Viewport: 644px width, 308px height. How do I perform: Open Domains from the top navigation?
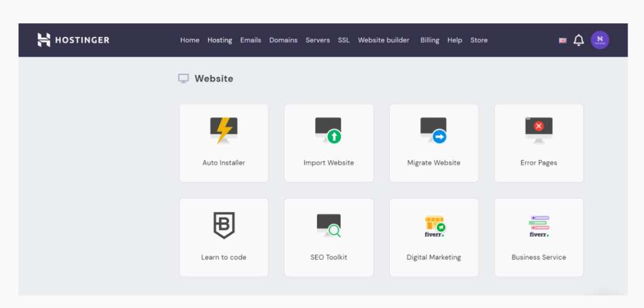[x=283, y=40]
